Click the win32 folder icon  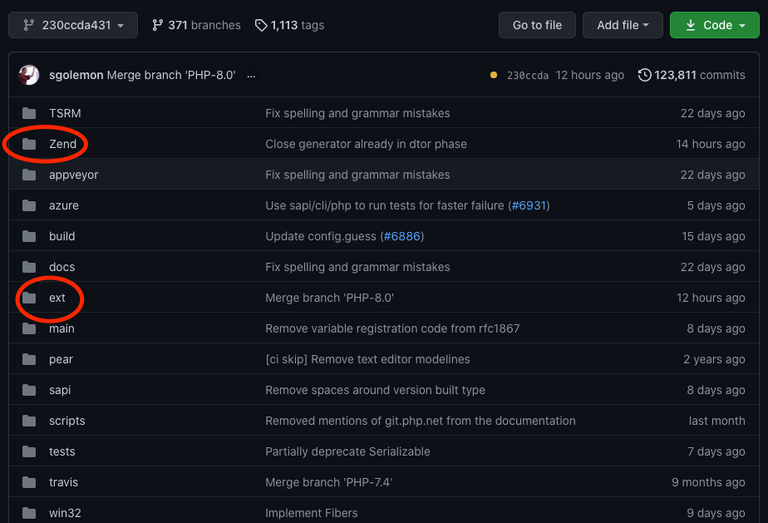coord(29,513)
